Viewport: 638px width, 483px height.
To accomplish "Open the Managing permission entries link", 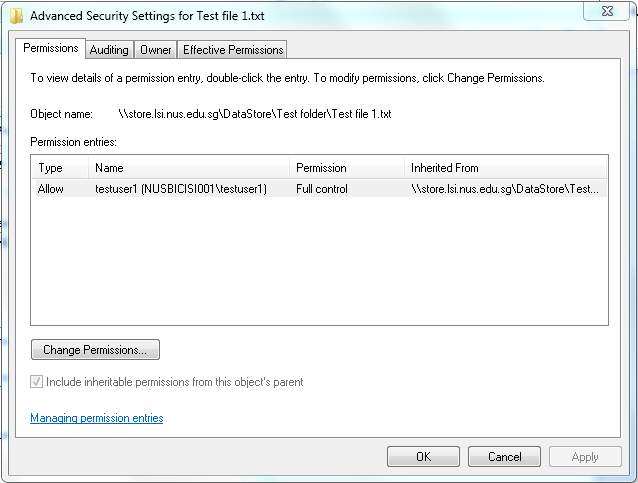I will (x=97, y=418).
